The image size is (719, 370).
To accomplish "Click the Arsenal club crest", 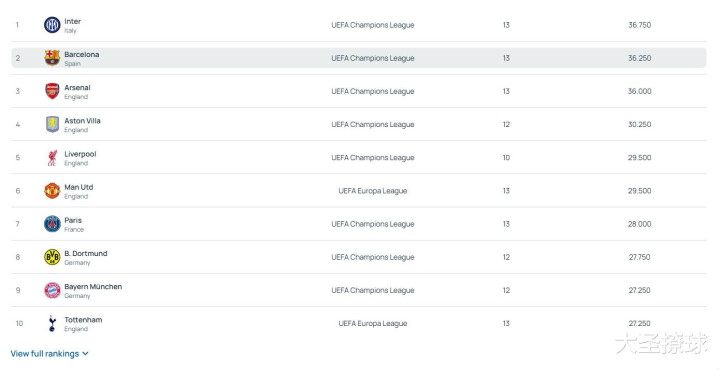I will 52,91.
